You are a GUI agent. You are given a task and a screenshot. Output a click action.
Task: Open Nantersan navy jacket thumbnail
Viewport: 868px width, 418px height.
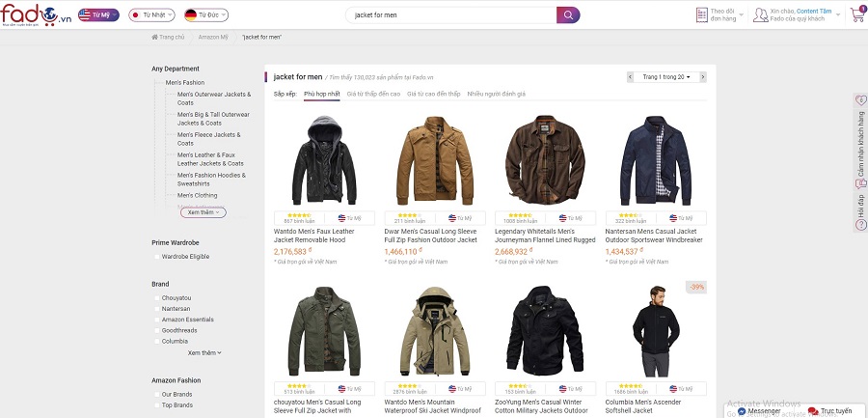click(656, 160)
